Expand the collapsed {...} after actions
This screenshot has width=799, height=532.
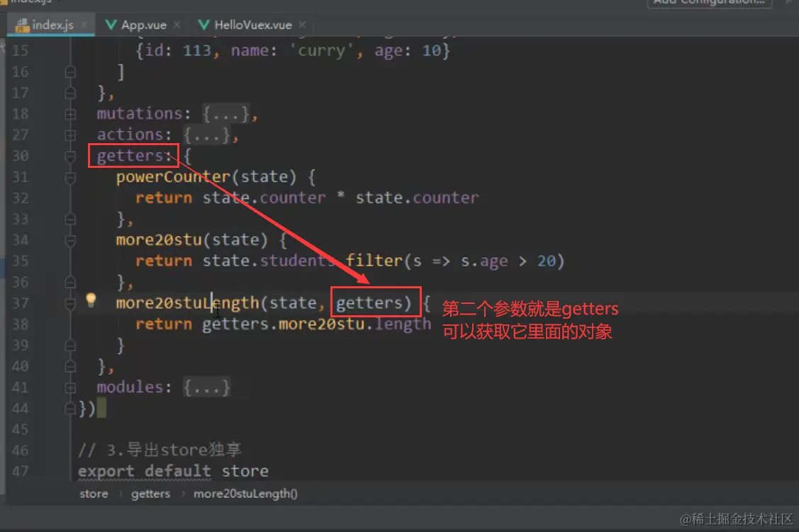point(207,135)
